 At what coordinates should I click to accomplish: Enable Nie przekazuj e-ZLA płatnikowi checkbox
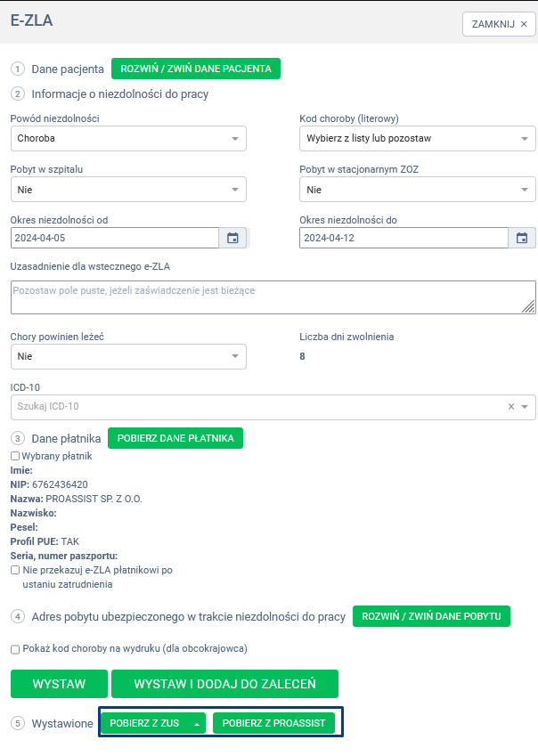14,570
